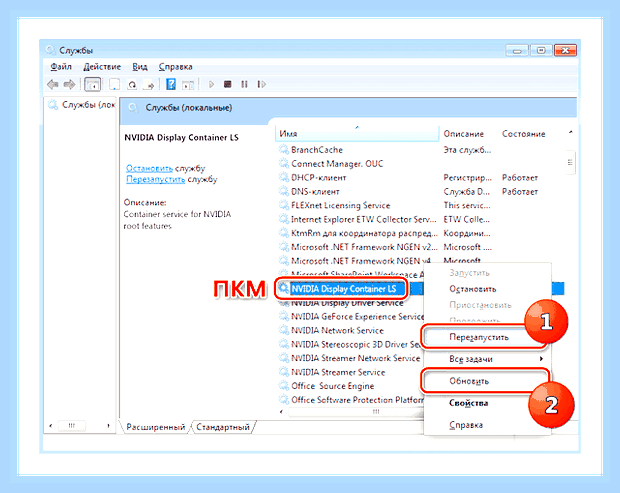
Task: Click scroll-up arrow of services list
Action: [x=570, y=132]
